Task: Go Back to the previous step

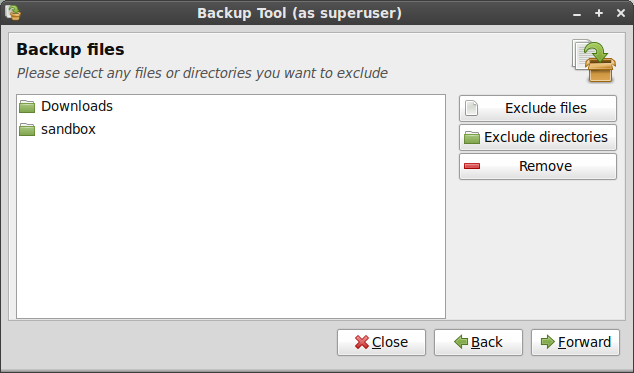Action: [478, 342]
